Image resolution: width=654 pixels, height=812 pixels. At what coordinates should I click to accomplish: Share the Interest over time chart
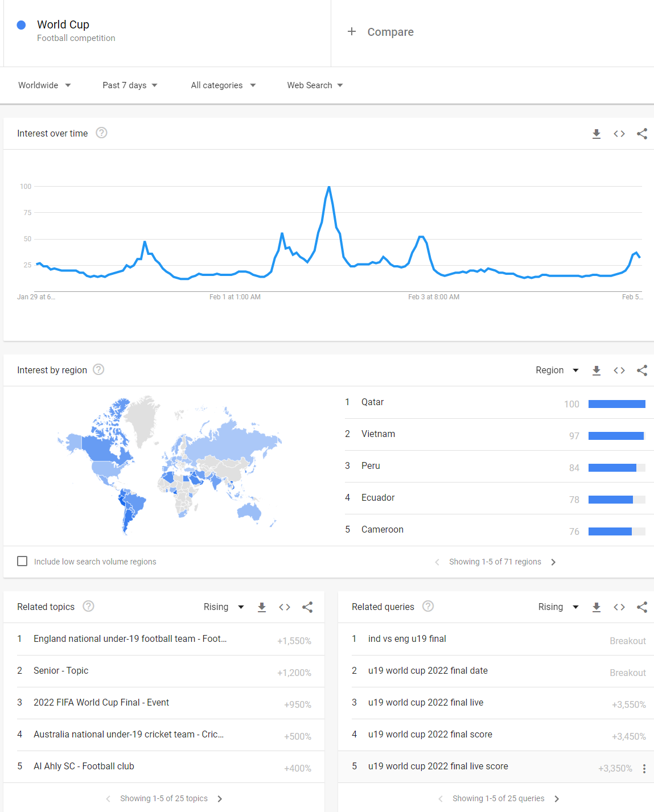tap(642, 134)
